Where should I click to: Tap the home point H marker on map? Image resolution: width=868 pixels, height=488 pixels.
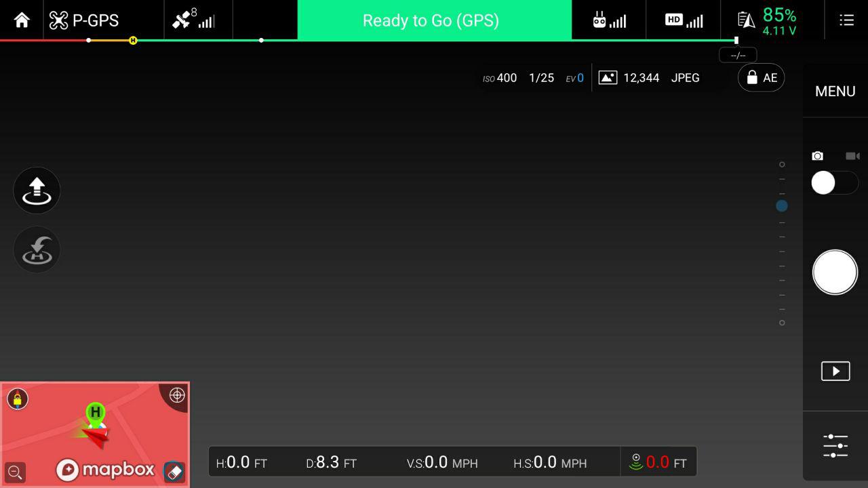(96, 413)
